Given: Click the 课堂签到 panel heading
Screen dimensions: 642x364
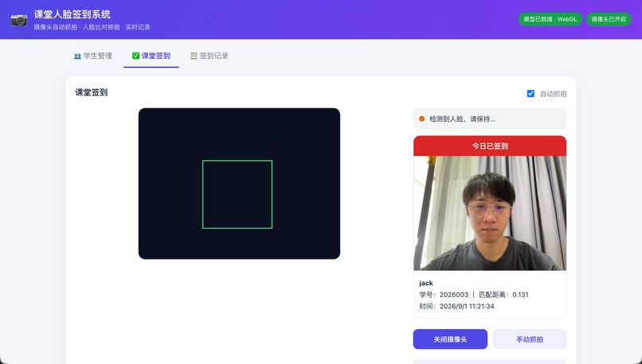Looking at the screenshot, I should pyautogui.click(x=92, y=92).
